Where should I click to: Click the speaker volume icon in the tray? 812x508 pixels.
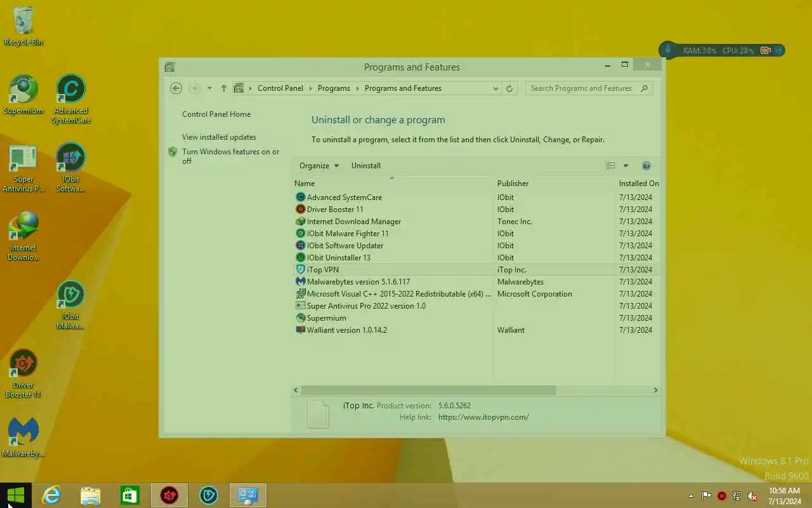coord(752,496)
